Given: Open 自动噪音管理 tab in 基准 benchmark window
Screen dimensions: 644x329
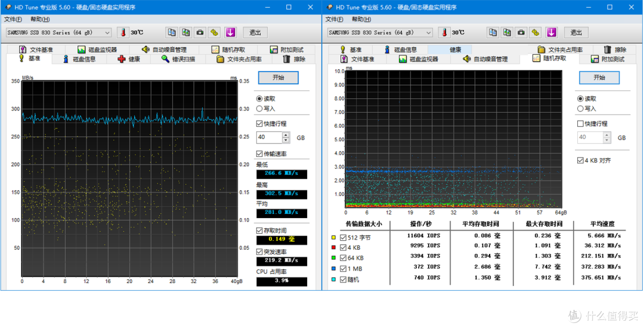Looking at the screenshot, I should coord(165,49).
